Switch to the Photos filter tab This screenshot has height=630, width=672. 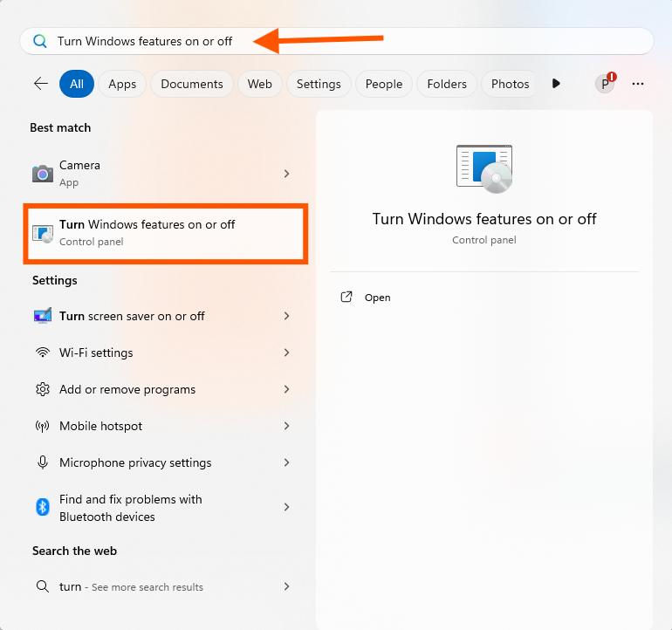510,84
